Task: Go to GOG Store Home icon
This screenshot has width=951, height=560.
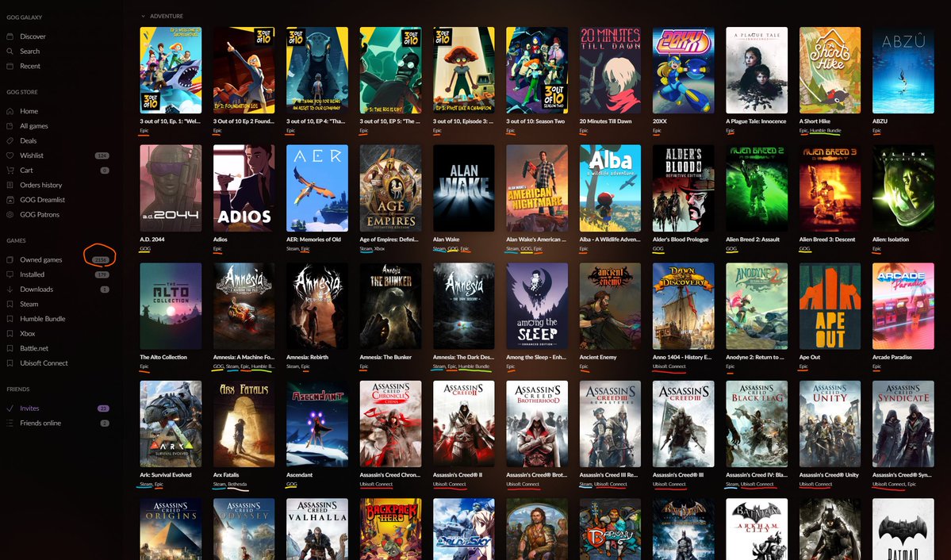Action: (x=10, y=111)
